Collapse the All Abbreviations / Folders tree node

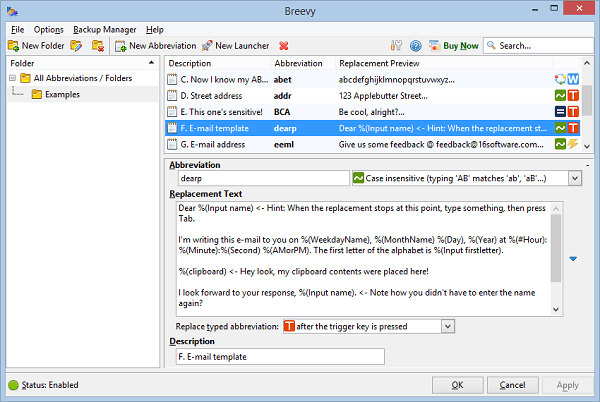(x=13, y=78)
